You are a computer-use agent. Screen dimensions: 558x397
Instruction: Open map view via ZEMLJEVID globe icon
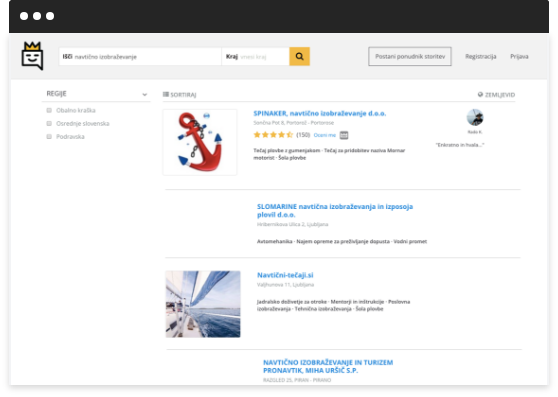(480, 94)
